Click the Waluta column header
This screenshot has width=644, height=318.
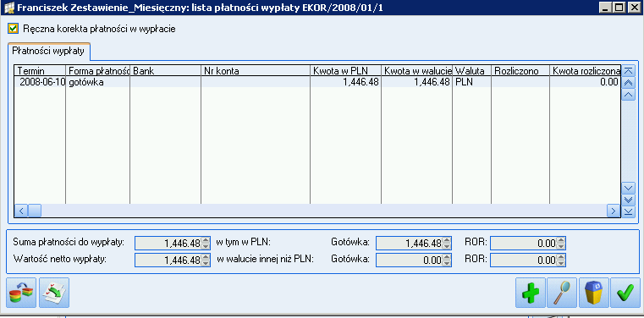[471, 70]
